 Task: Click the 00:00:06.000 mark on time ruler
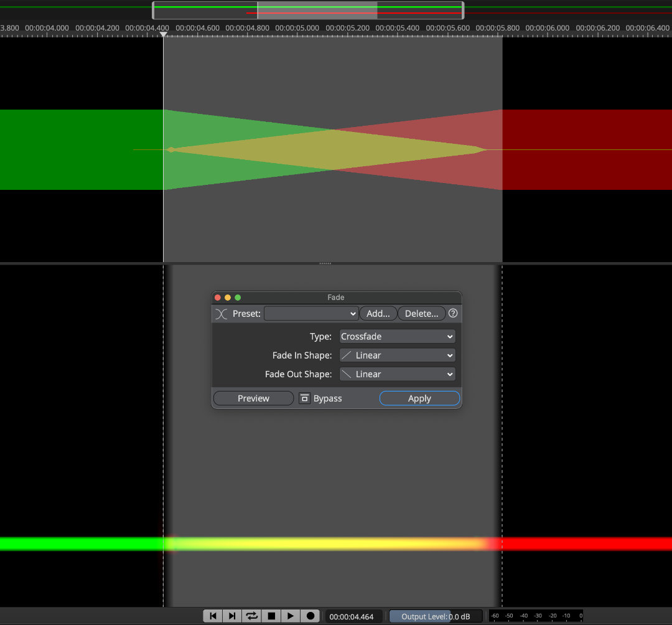pos(548,28)
